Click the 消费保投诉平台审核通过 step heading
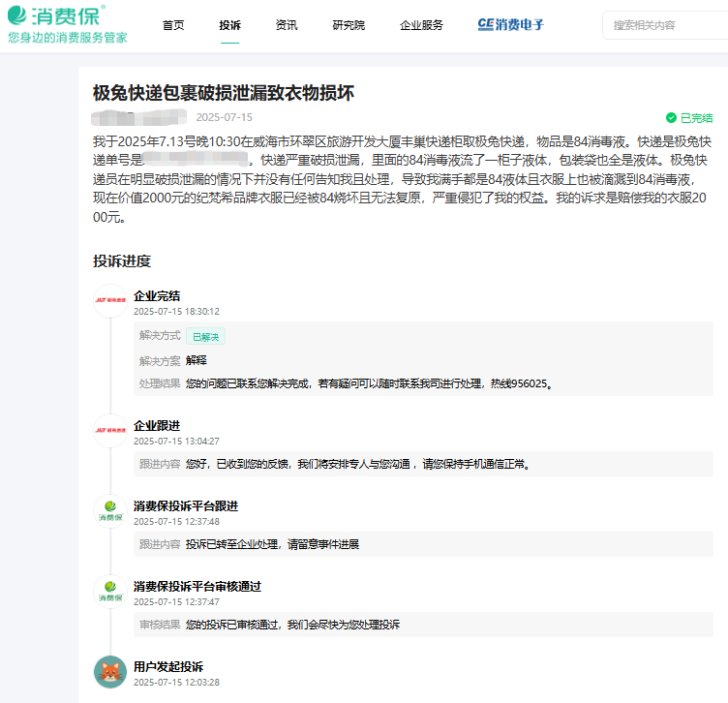The height and width of the screenshot is (703, 728). (x=197, y=587)
